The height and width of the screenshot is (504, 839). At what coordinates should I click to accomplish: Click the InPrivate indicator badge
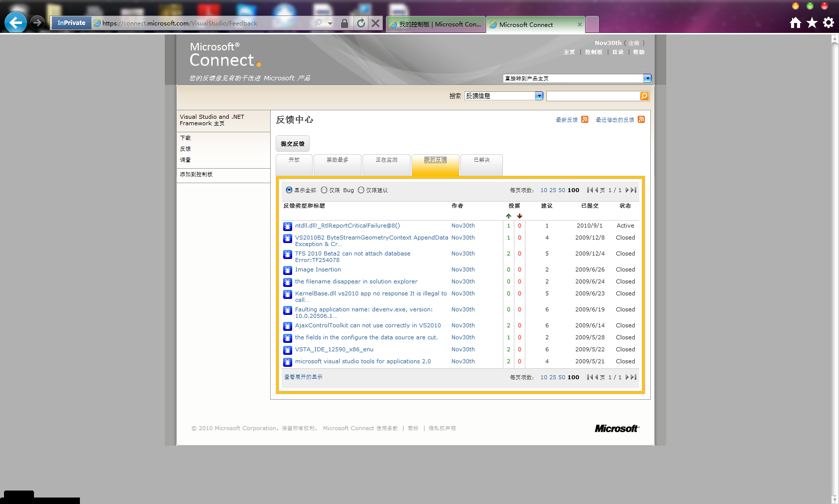coord(71,23)
